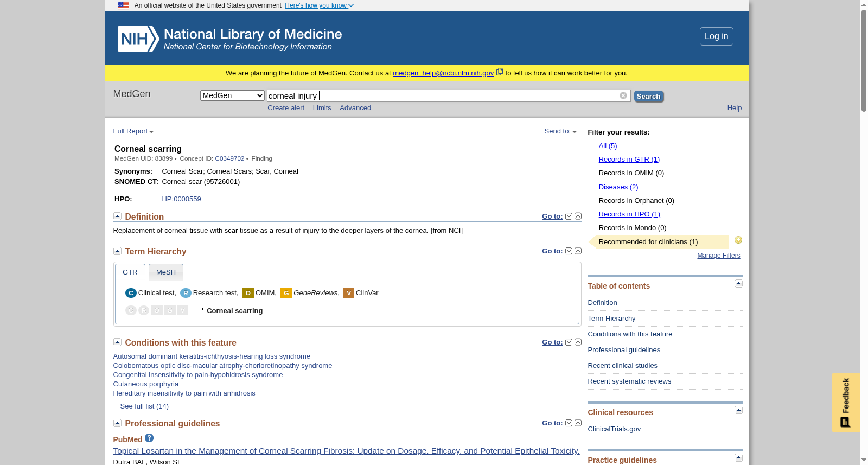Viewport: 868px width, 465px height.
Task: Click the US flag icon
Action: point(123,5)
